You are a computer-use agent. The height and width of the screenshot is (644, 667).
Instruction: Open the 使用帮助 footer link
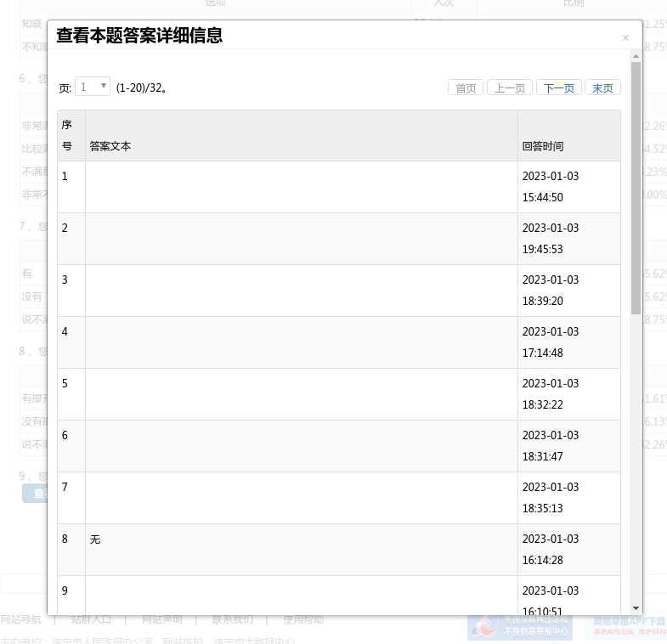coord(302,619)
